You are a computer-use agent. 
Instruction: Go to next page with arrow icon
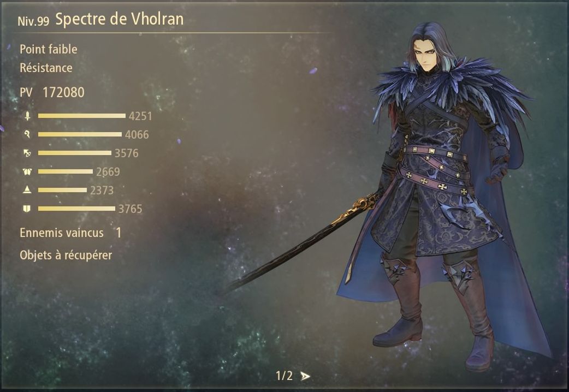coord(305,376)
